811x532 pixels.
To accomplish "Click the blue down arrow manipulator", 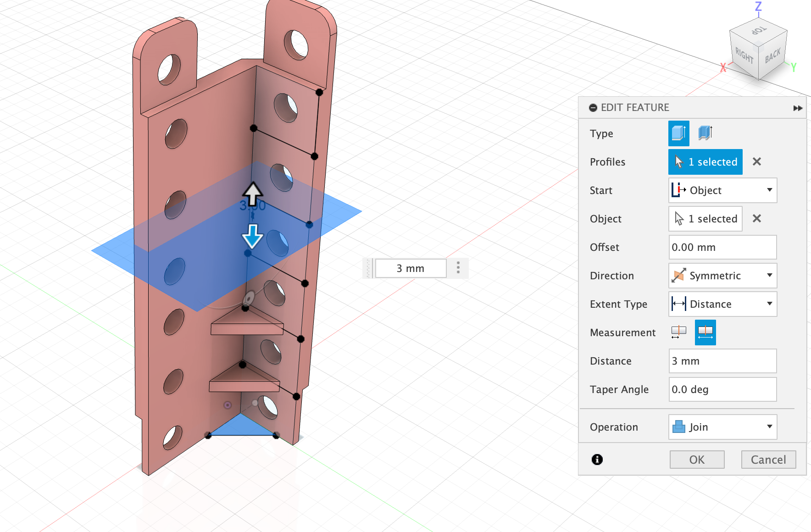I will point(252,236).
